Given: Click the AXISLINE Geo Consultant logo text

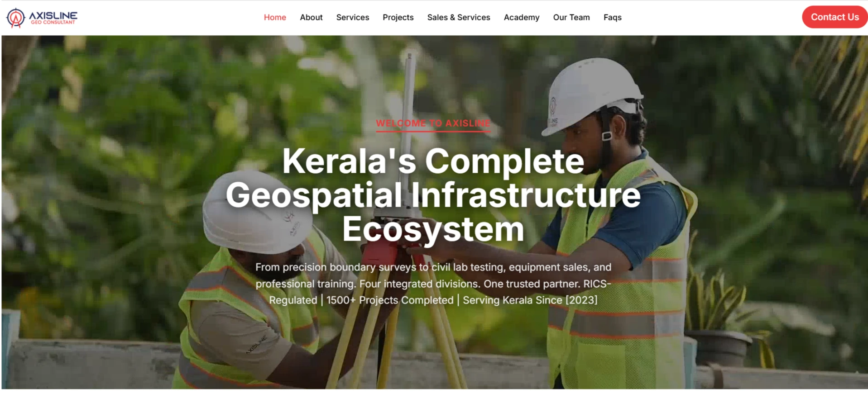Looking at the screenshot, I should 53,18.
